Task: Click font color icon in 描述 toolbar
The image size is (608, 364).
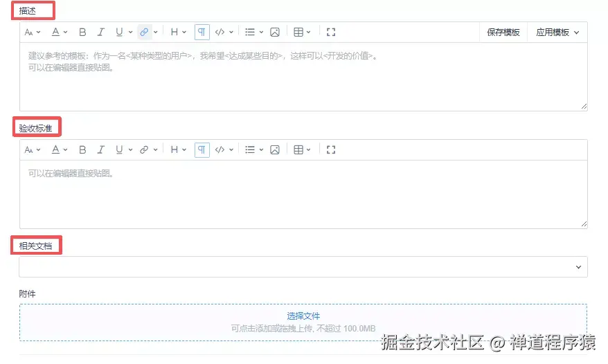Action: 56,32
